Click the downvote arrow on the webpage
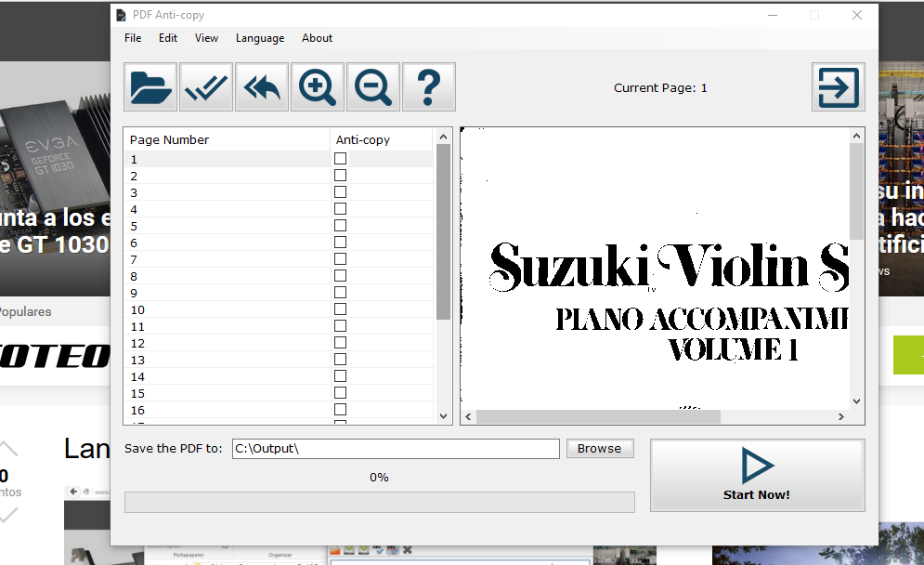This screenshot has width=924, height=565. (x=8, y=515)
